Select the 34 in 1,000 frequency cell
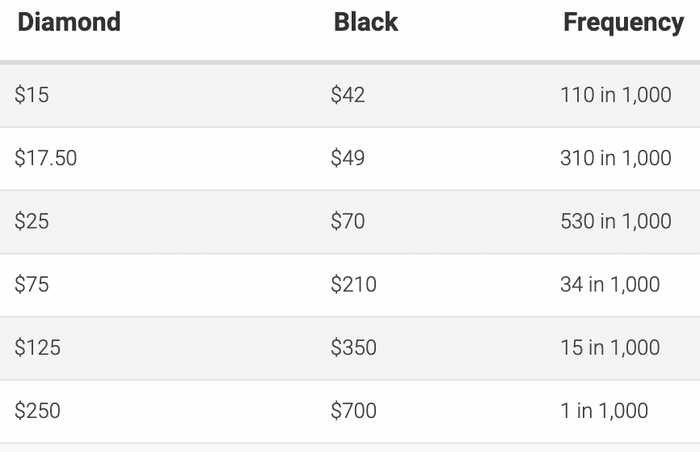Viewport: 700px width, 452px height. click(610, 284)
